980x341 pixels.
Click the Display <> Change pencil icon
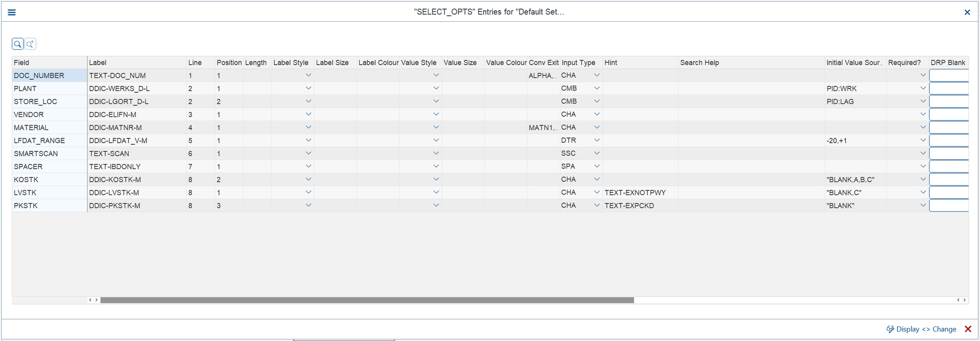pos(890,329)
